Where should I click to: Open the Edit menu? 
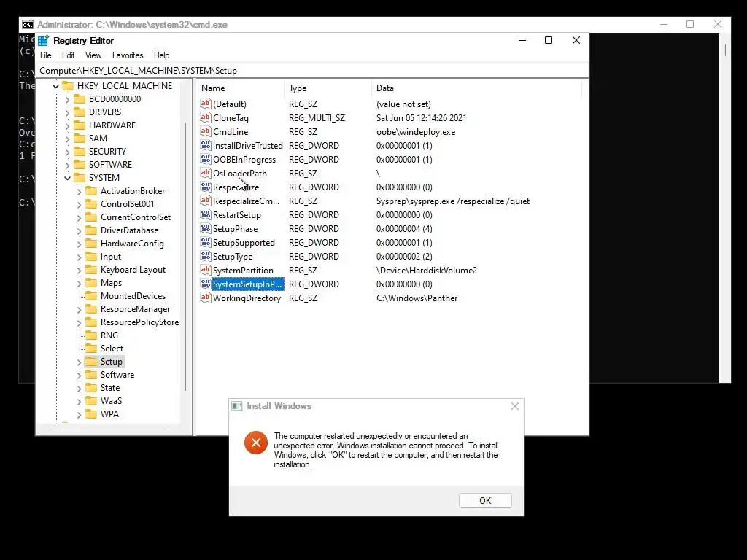(68, 55)
